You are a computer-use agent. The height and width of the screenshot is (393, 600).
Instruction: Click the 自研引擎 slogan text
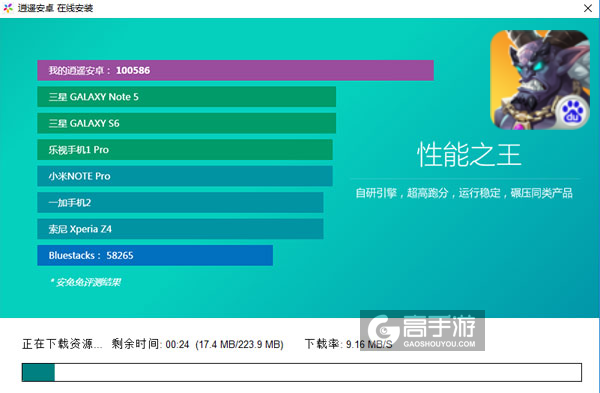464,193
